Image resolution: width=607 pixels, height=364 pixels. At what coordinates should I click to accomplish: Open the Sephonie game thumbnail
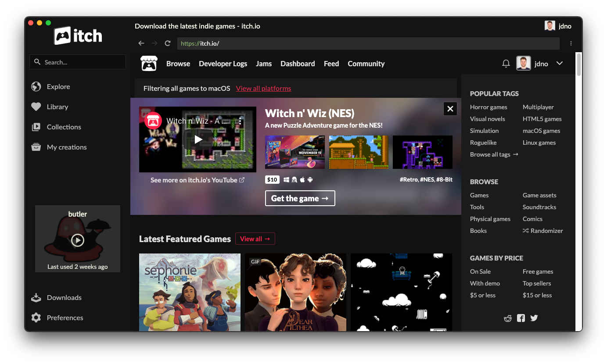[x=190, y=292]
